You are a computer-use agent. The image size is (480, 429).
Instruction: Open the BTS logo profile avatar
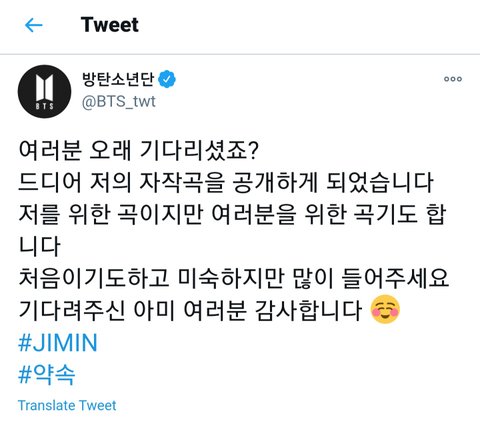pos(44,91)
